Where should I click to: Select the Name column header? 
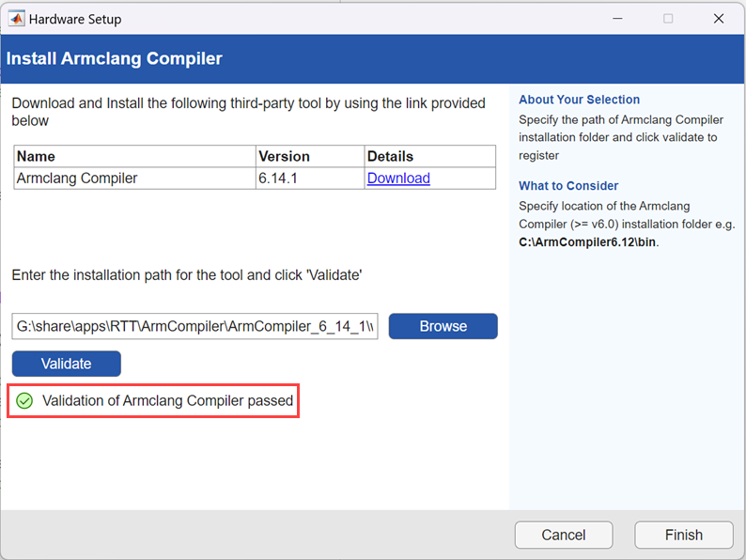click(37, 156)
